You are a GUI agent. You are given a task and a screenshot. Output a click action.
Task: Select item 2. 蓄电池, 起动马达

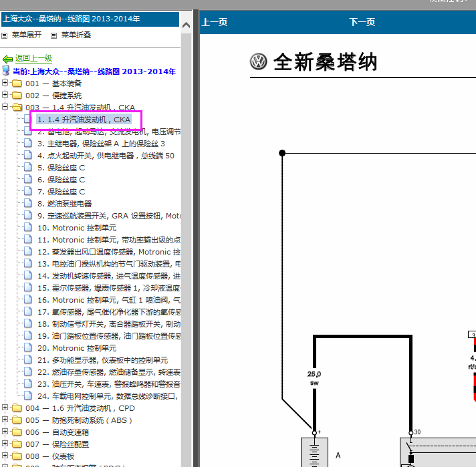(x=109, y=132)
